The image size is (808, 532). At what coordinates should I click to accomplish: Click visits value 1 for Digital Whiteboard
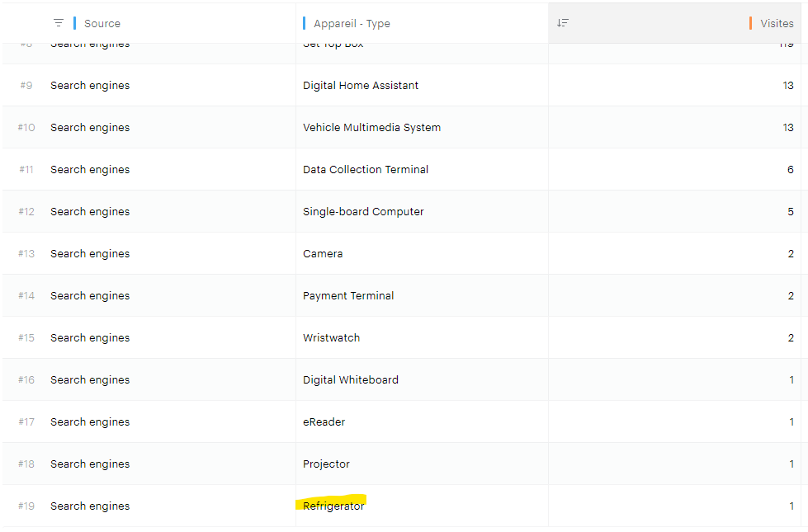(791, 380)
